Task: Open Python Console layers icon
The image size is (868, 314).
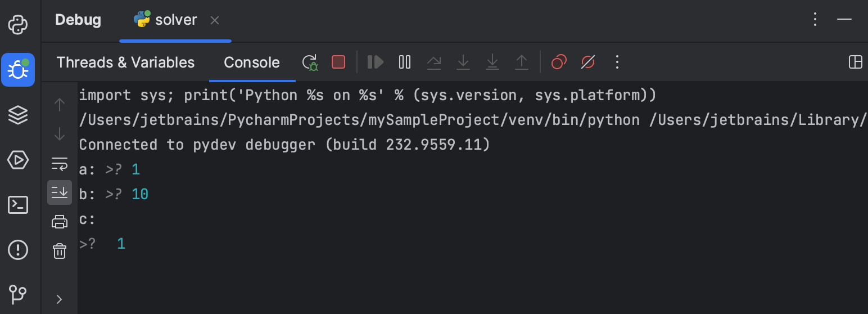Action: 18,115
